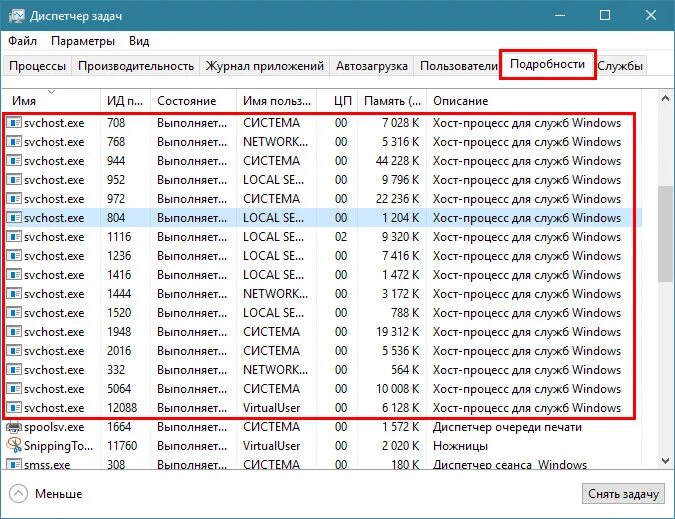Sort by the Описание column header
The width and height of the screenshot is (675, 519).
click(x=534, y=101)
